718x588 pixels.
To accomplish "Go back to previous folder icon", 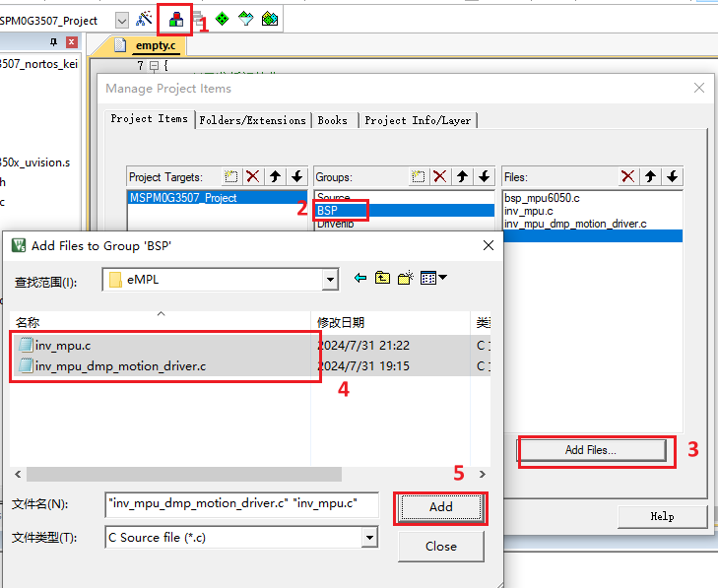I will pyautogui.click(x=360, y=279).
